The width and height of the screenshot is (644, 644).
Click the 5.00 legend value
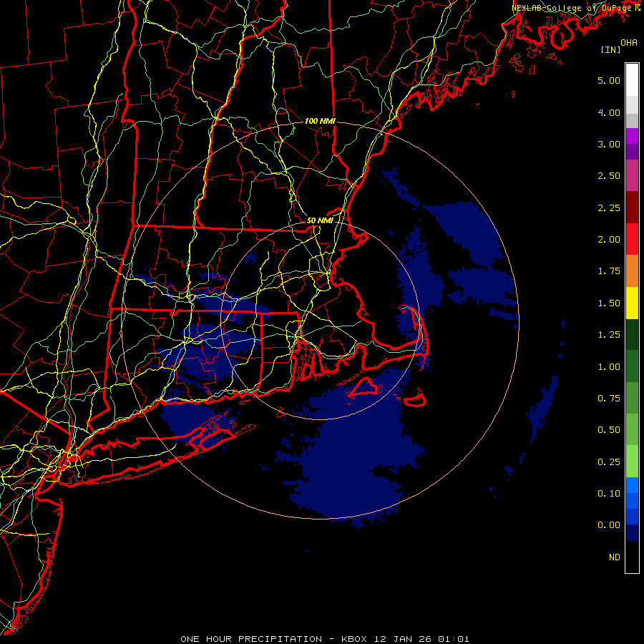click(609, 80)
